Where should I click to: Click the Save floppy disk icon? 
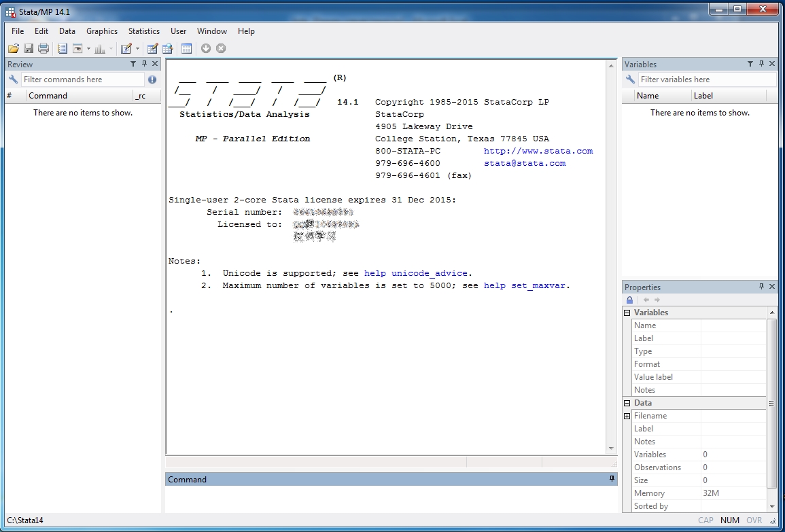pos(29,48)
